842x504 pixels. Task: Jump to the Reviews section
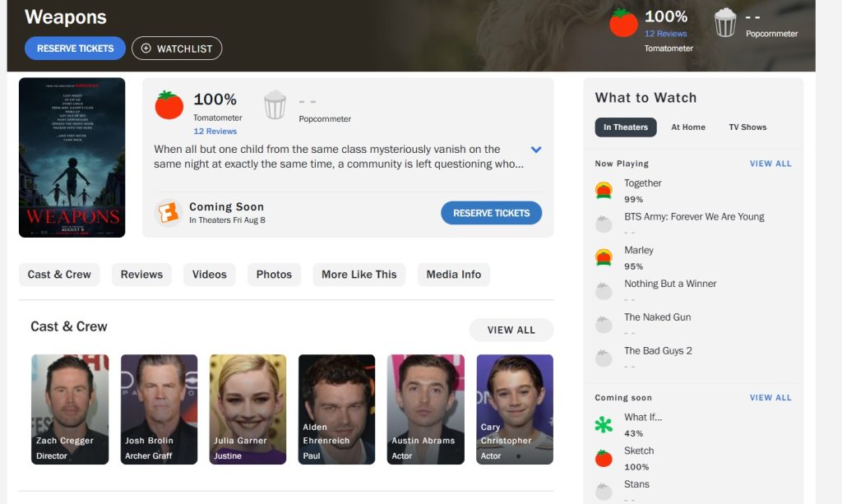(x=141, y=275)
